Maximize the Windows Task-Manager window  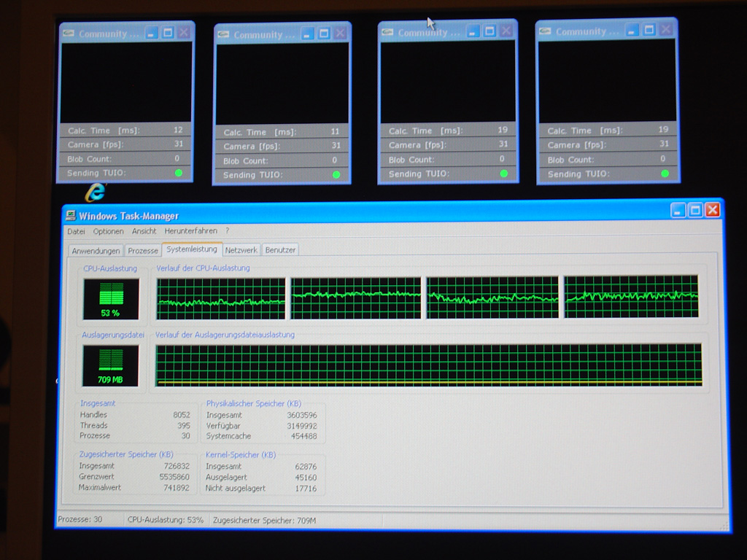[695, 210]
